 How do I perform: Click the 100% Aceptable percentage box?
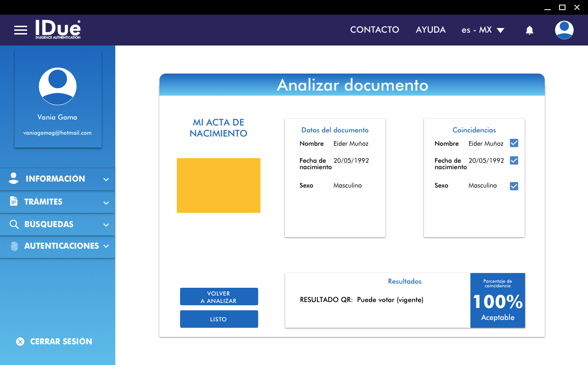(498, 301)
